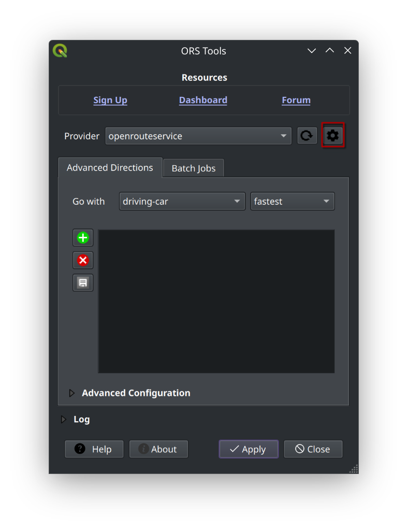408x532 pixels.
Task: Open the fastest preference dropdown
Action: point(293,201)
